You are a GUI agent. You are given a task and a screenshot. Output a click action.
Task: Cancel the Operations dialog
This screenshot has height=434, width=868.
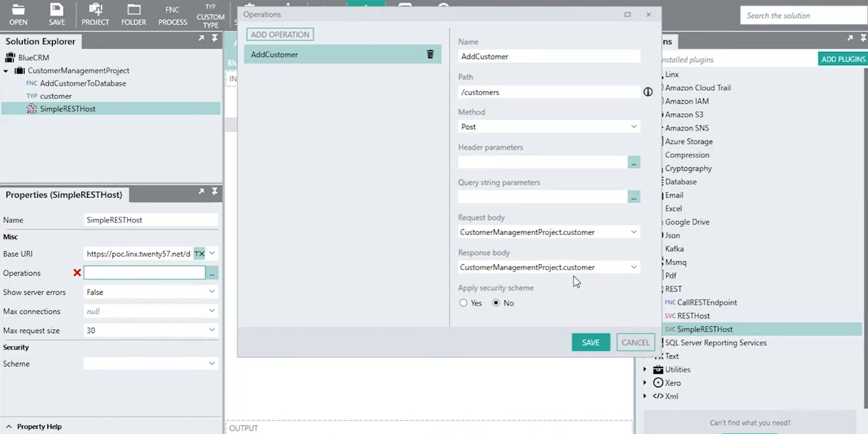pyautogui.click(x=635, y=342)
